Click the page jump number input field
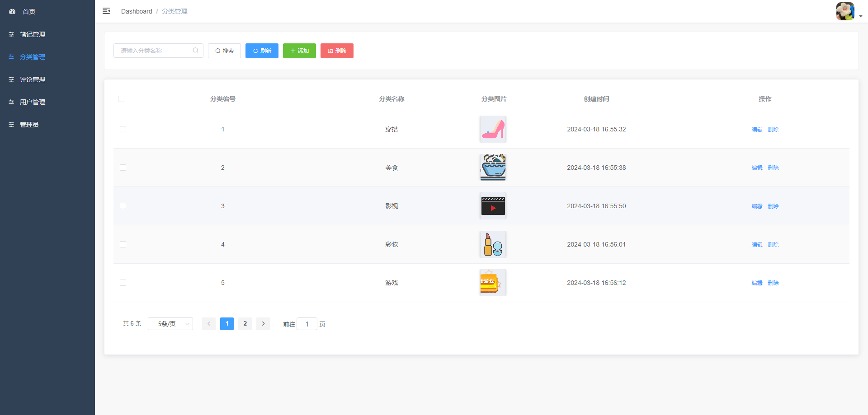Screen dimensions: 868x415 tap(307, 324)
